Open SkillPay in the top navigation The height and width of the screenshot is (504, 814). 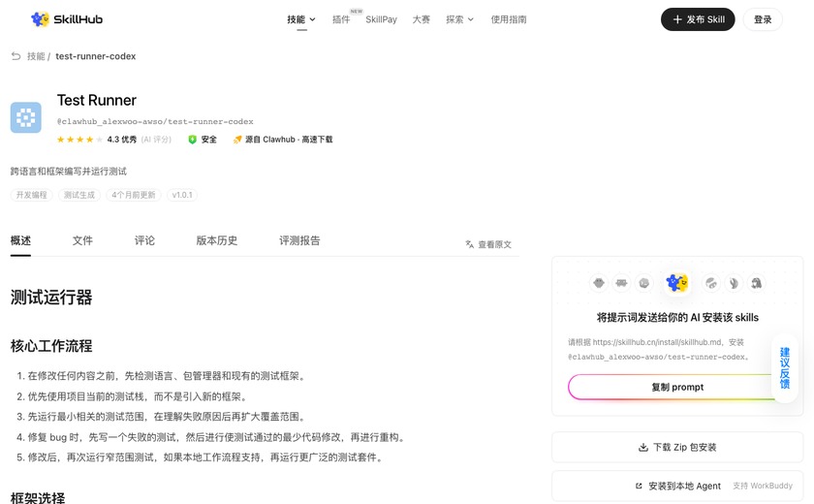[381, 19]
